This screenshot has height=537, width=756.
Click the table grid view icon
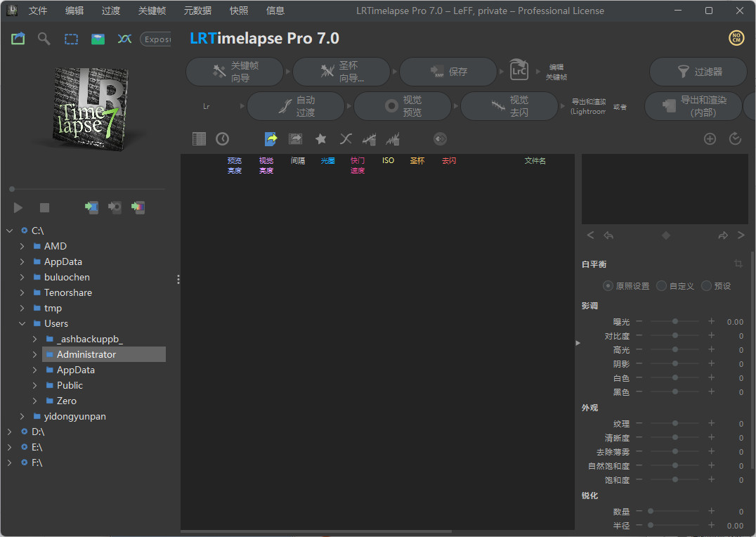pos(199,139)
